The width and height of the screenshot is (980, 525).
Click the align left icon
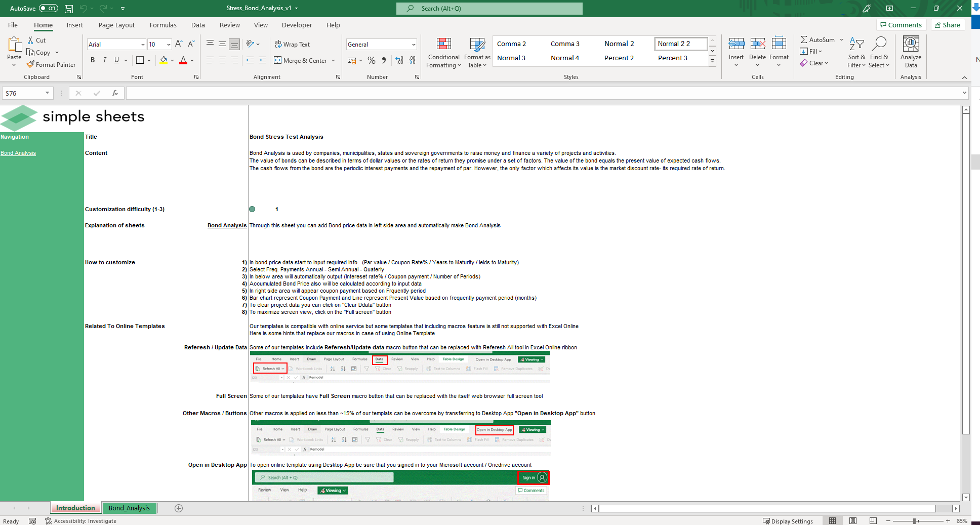pos(210,60)
